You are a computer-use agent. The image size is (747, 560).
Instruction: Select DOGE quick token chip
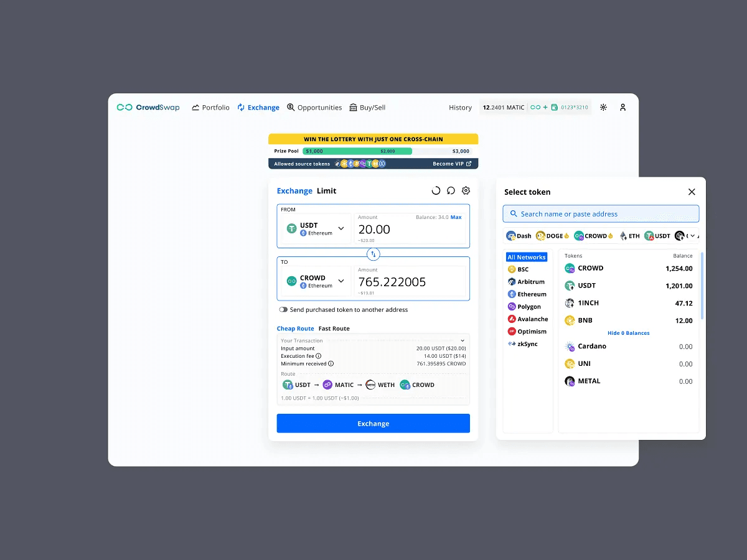click(552, 236)
